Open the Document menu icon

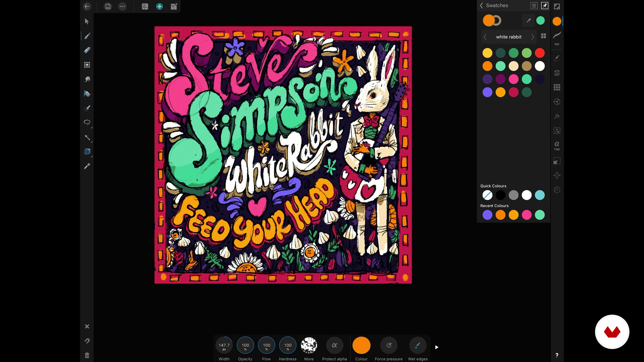click(108, 7)
